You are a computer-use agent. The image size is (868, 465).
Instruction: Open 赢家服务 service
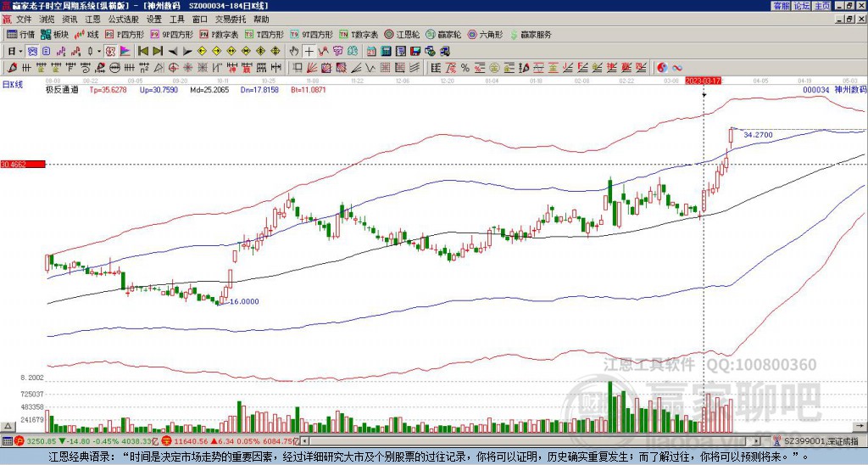[x=531, y=34]
